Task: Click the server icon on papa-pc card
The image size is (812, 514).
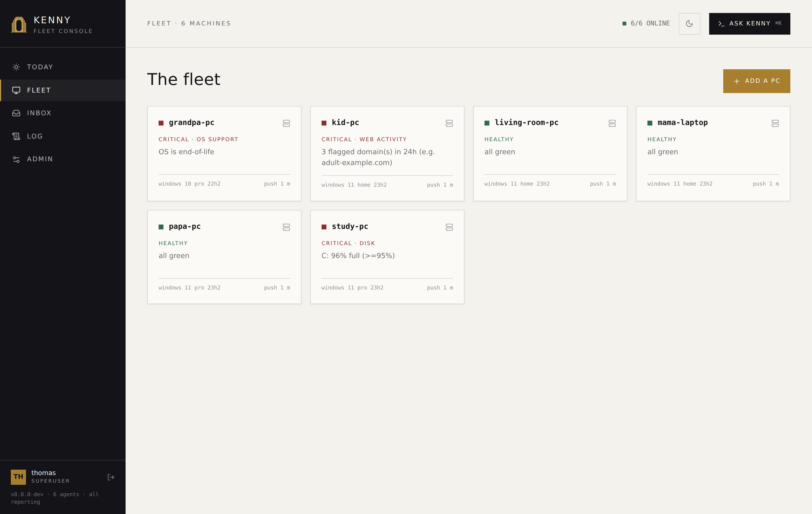Action: coord(286,227)
